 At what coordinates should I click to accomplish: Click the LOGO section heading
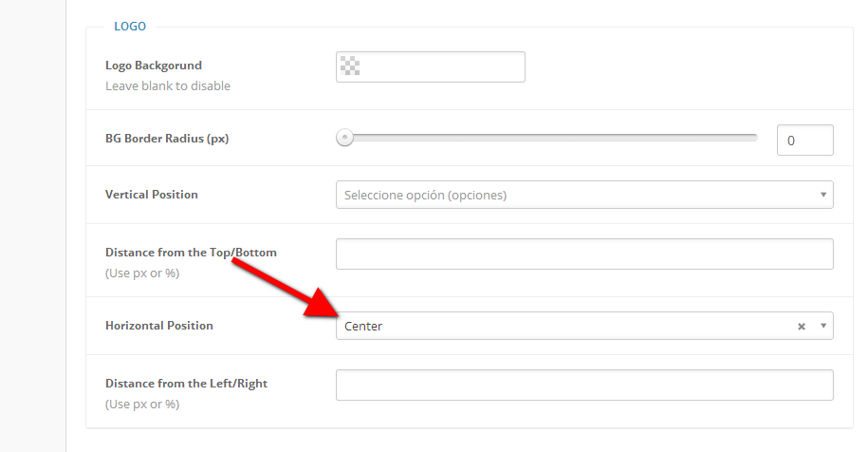[130, 26]
